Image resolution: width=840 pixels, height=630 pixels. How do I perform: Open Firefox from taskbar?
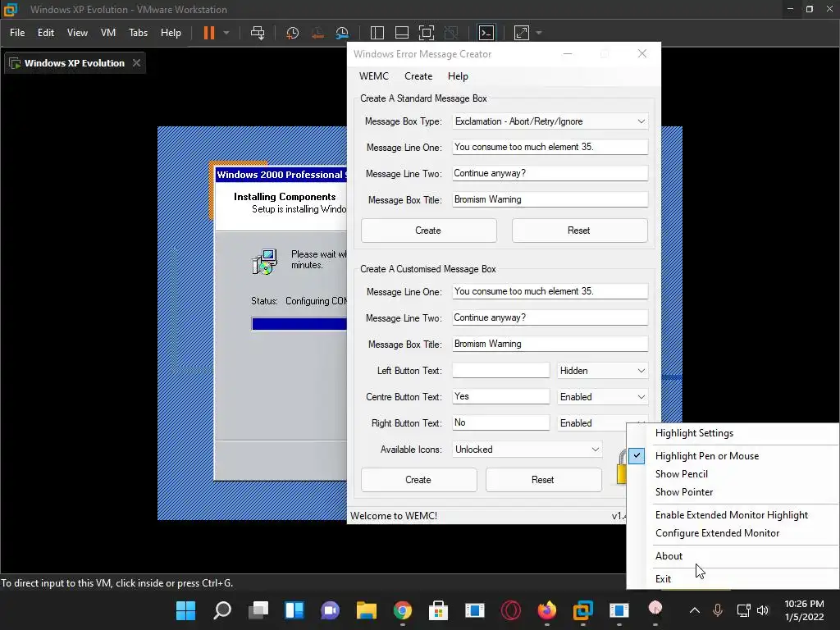point(546,610)
